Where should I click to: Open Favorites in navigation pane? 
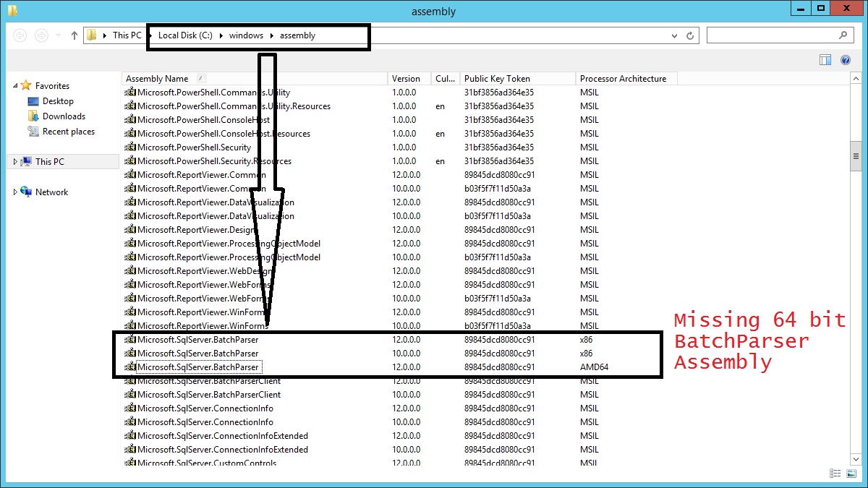[52, 86]
